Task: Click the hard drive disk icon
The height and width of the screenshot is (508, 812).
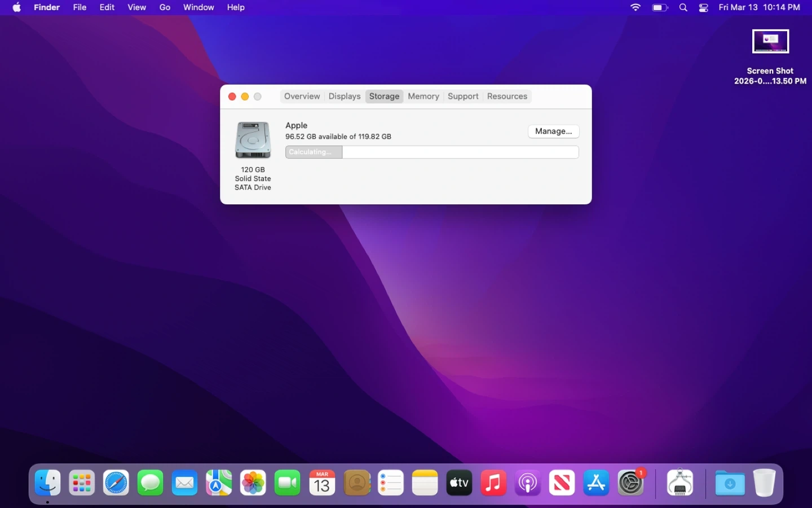Action: click(253, 140)
